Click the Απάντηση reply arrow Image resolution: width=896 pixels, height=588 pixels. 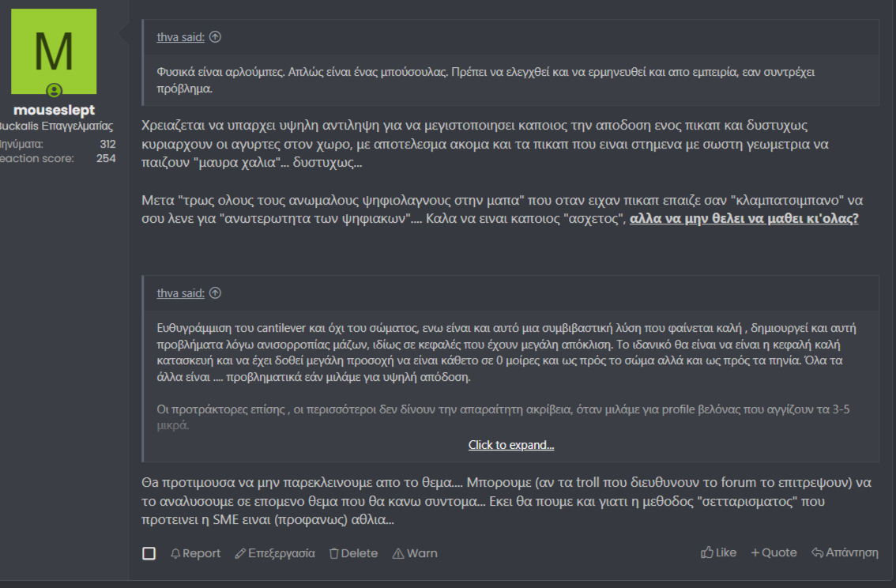pyautogui.click(x=817, y=552)
